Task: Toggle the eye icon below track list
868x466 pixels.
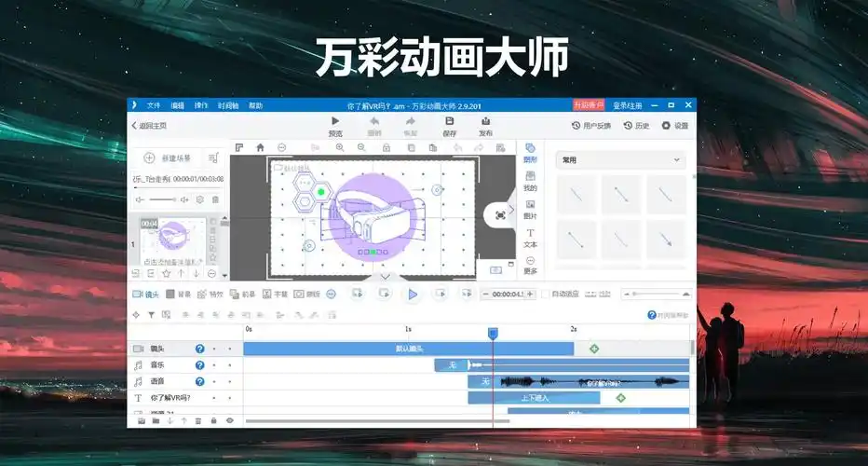Action: (x=230, y=420)
